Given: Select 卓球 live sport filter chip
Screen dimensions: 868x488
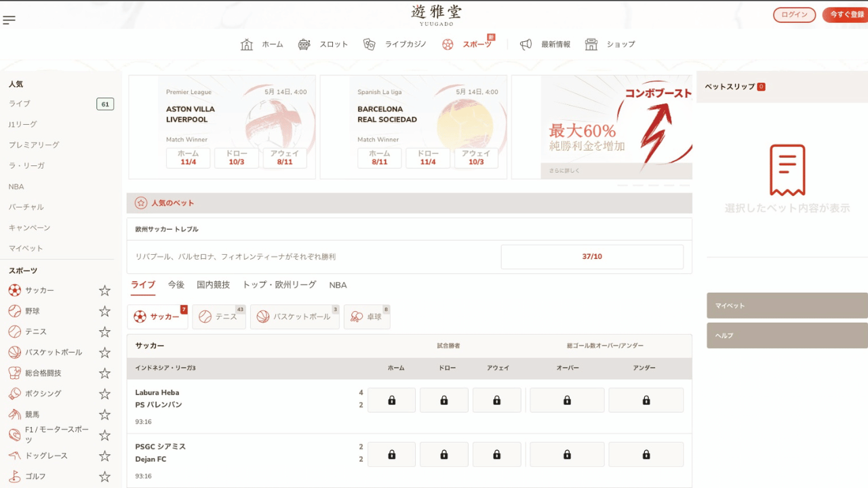Looking at the screenshot, I should coord(367,317).
